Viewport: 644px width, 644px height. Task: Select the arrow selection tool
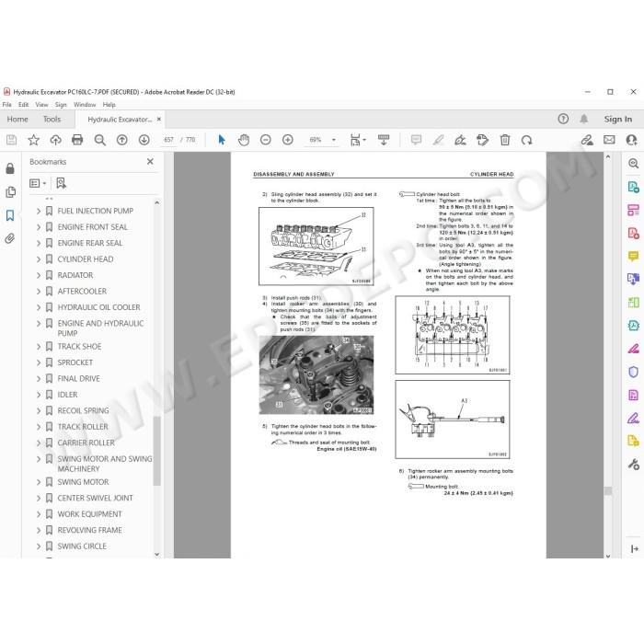pyautogui.click(x=222, y=140)
